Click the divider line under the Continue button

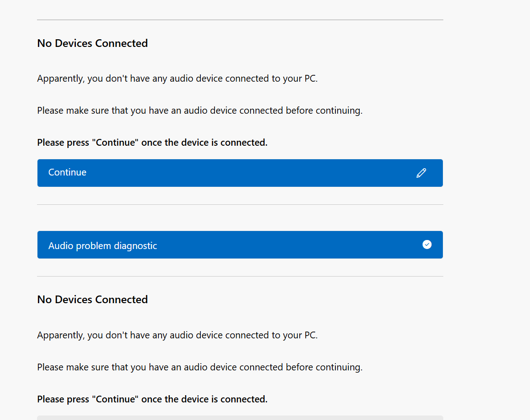pos(240,204)
